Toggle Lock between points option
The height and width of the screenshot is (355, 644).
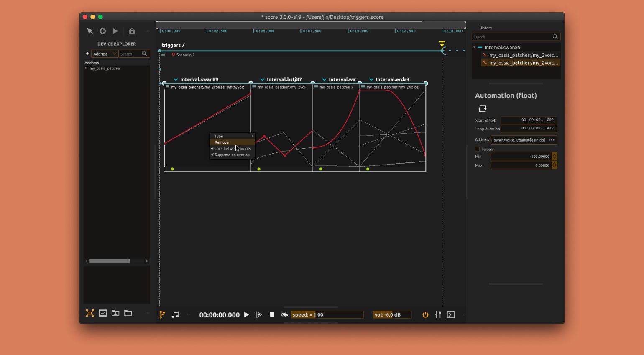pyautogui.click(x=232, y=149)
